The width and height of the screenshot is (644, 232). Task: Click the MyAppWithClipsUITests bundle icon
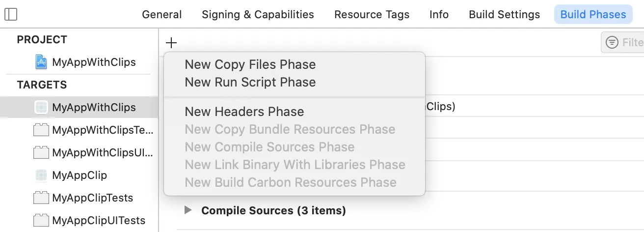41,153
